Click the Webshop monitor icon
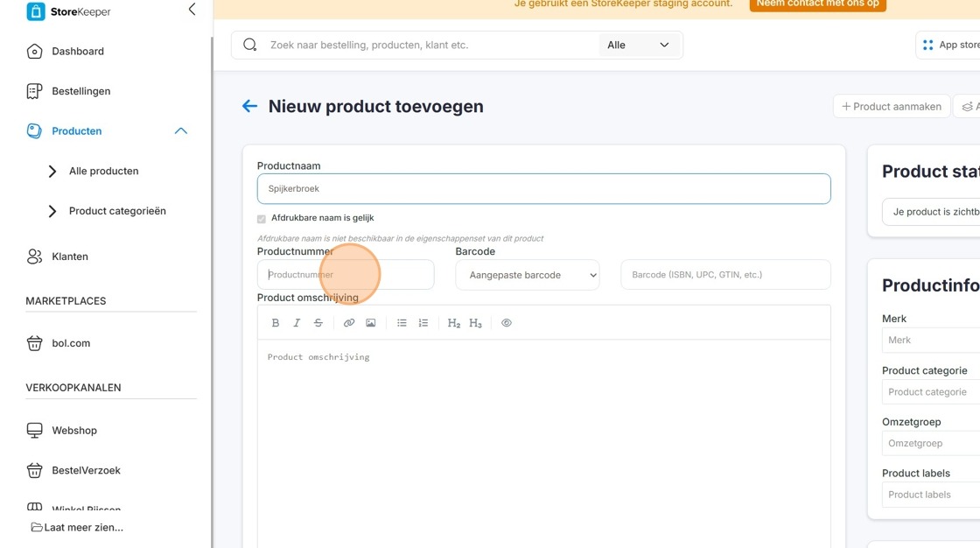 [x=34, y=431]
